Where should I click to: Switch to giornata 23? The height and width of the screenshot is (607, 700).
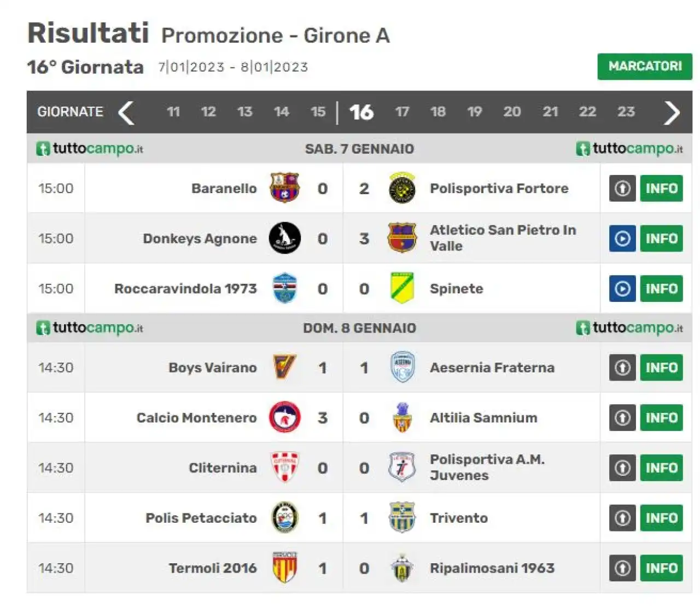point(626,112)
